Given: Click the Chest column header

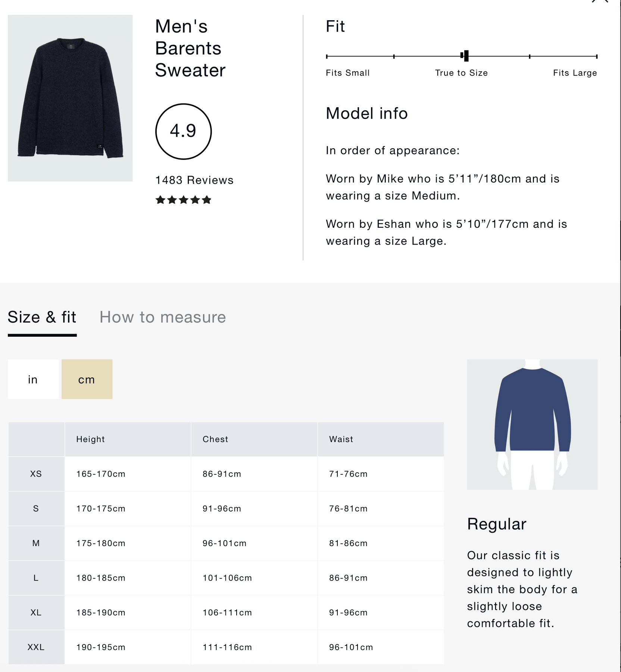Looking at the screenshot, I should click(215, 439).
